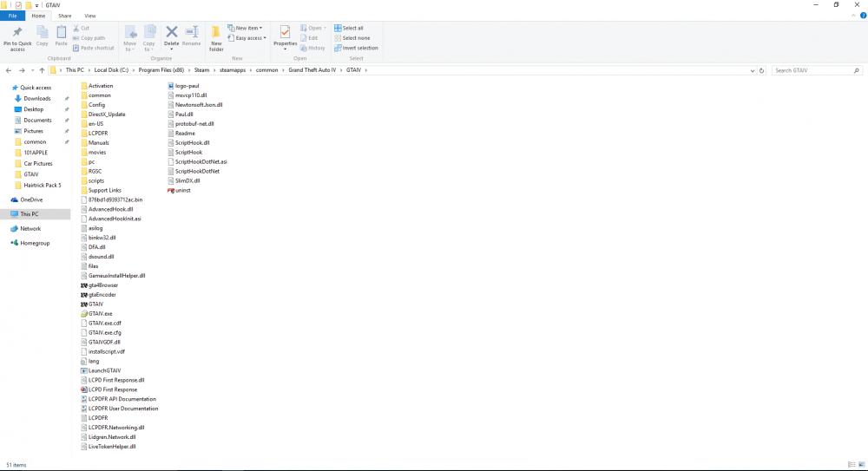
Task: Switch to Details view in status bar
Action: point(852,465)
